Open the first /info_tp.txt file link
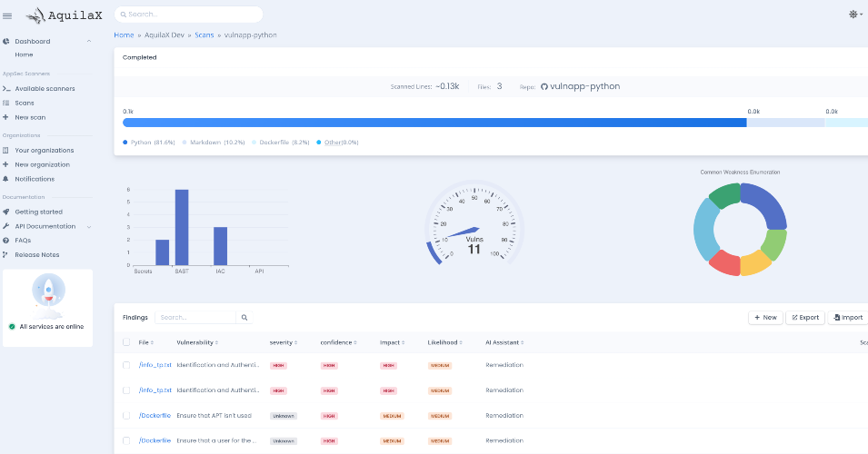Screen dimensions: 868x454 pyautogui.click(x=155, y=365)
